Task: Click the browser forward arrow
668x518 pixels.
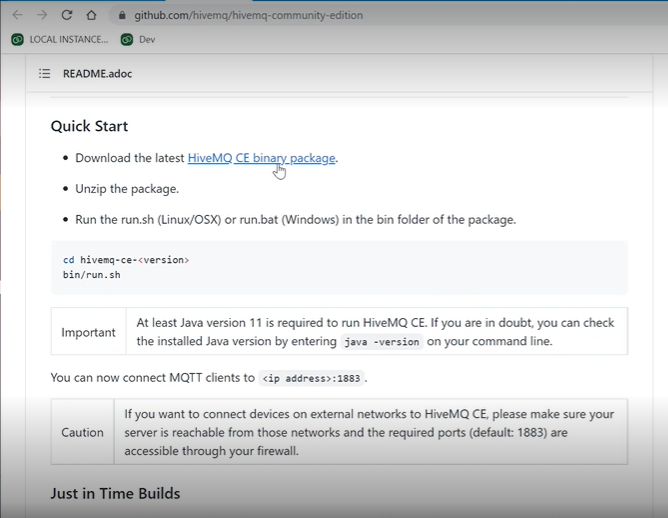Action: click(42, 15)
